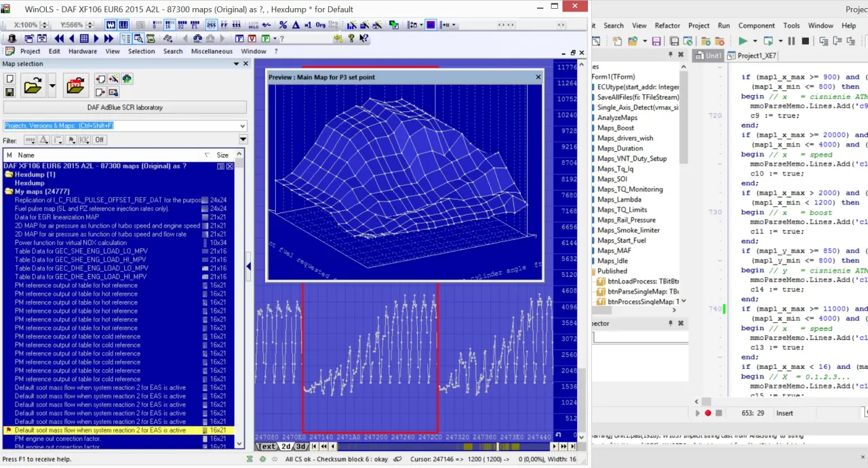
Task: Click the percent display icon in WinOLS
Action: tap(283, 25)
